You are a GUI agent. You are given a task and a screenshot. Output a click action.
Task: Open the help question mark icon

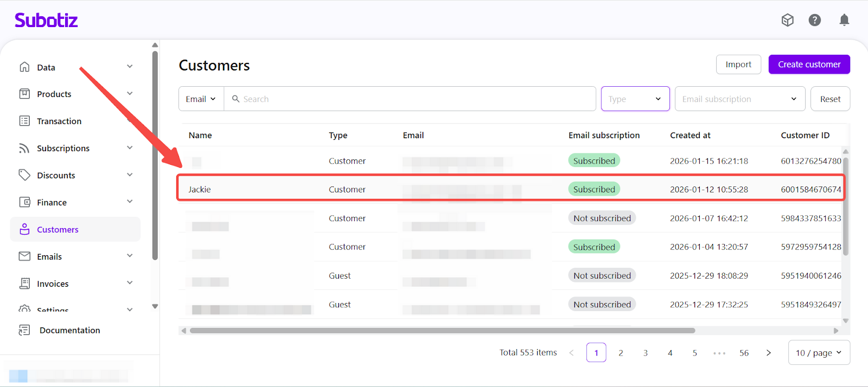(x=814, y=20)
